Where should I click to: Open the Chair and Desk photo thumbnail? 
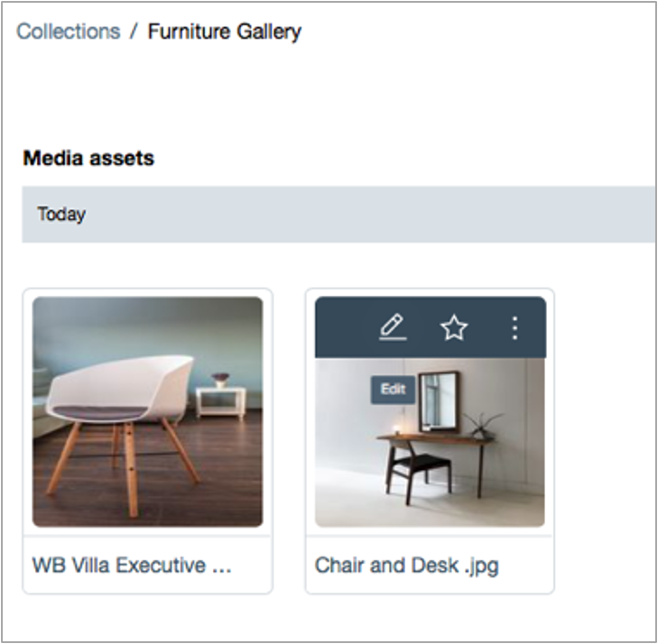(x=431, y=442)
